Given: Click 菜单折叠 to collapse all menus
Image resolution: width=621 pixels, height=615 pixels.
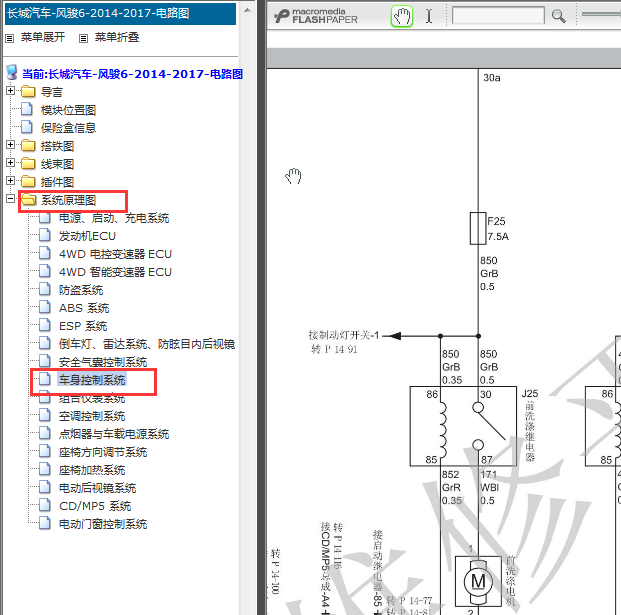Looking at the screenshot, I should click(117, 37).
